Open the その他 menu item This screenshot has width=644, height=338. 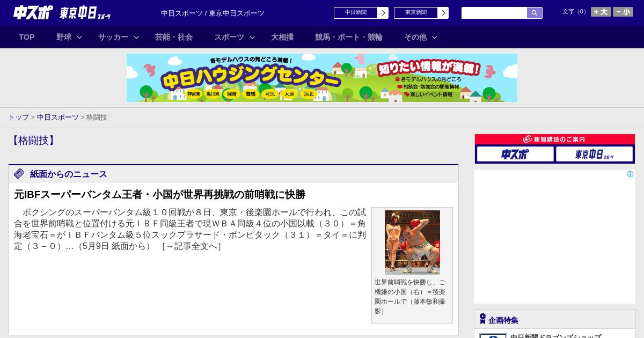[x=415, y=37]
